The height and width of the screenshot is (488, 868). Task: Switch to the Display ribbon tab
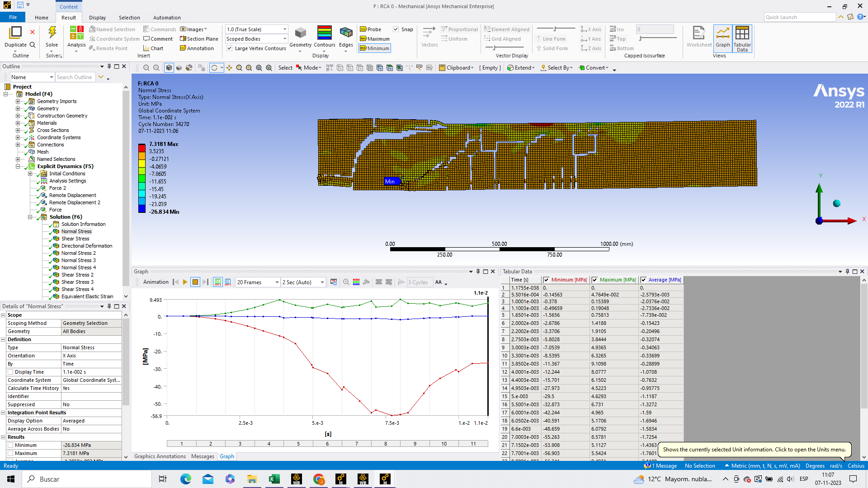tap(97, 18)
